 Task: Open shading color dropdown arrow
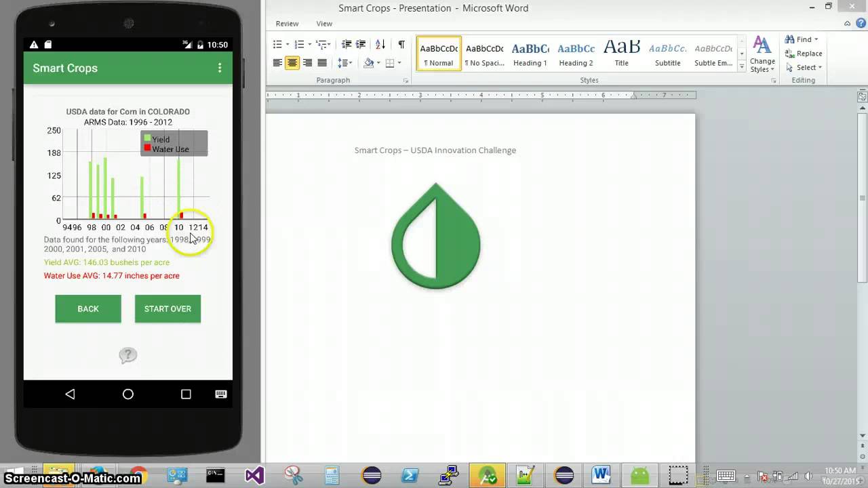(378, 63)
